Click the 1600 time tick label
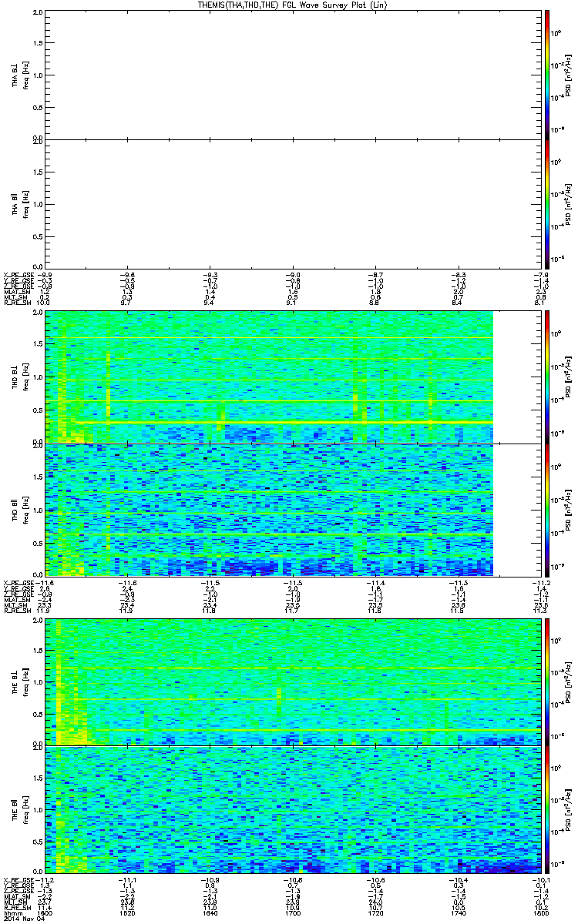 (x=46, y=912)
